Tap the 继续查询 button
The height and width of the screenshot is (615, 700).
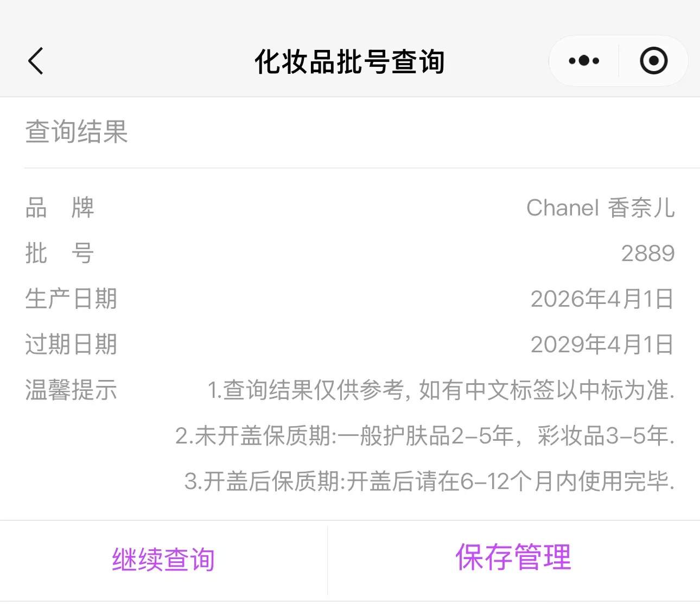point(163,560)
